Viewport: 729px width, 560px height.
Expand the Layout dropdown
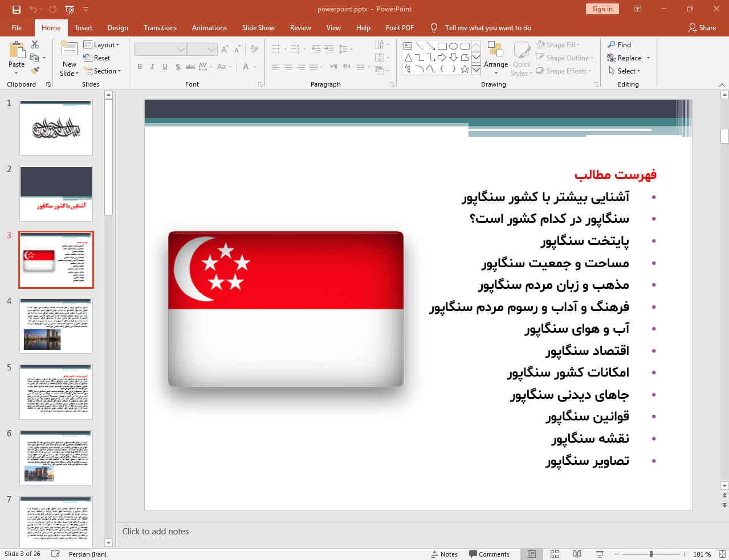pyautogui.click(x=101, y=45)
